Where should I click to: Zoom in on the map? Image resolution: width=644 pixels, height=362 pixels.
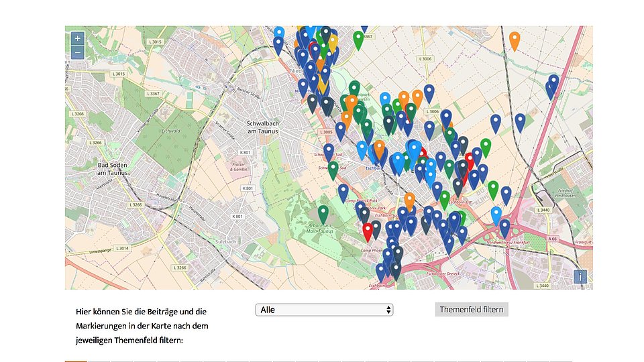[78, 39]
